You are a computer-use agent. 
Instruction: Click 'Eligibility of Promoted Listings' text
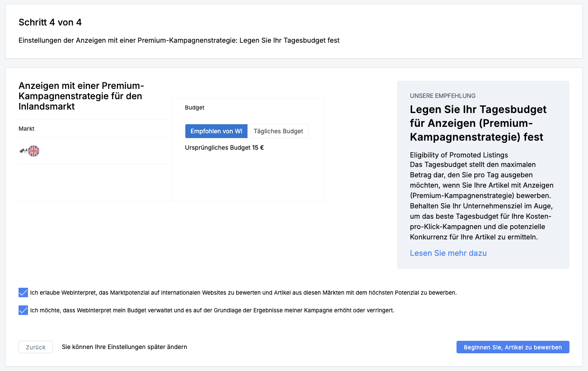[459, 155]
